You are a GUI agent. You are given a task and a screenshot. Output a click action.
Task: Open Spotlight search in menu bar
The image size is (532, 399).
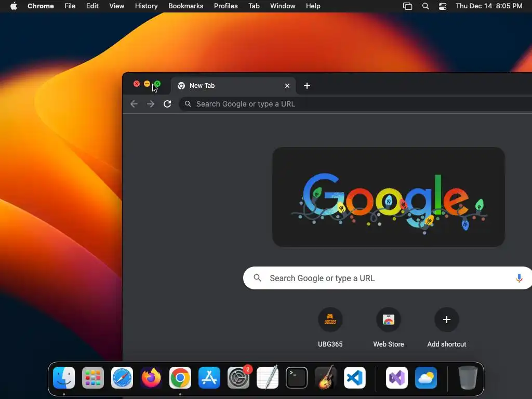pos(425,6)
